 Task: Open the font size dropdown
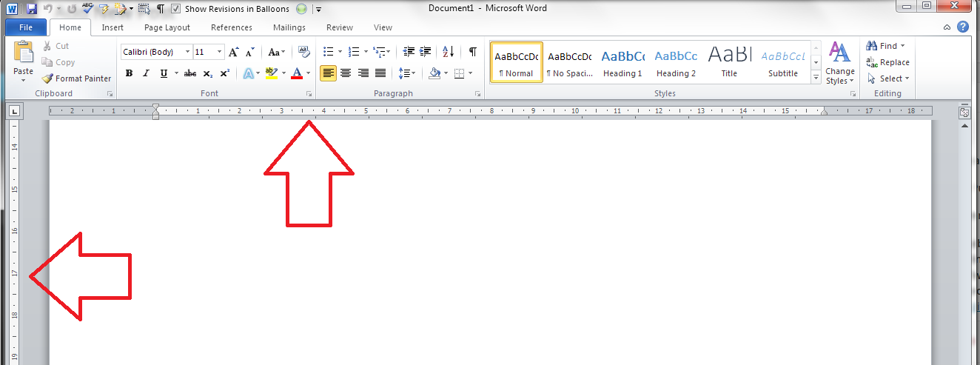click(x=220, y=52)
